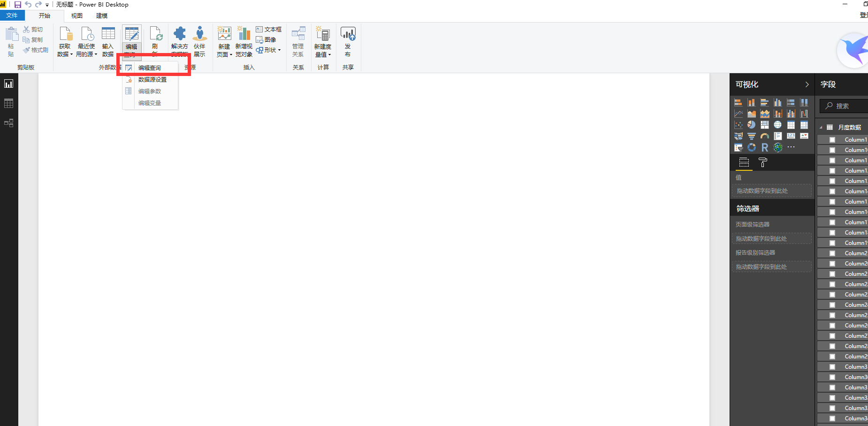The height and width of the screenshot is (426, 868).
Task: Select the treemap visual
Action: 765,125
